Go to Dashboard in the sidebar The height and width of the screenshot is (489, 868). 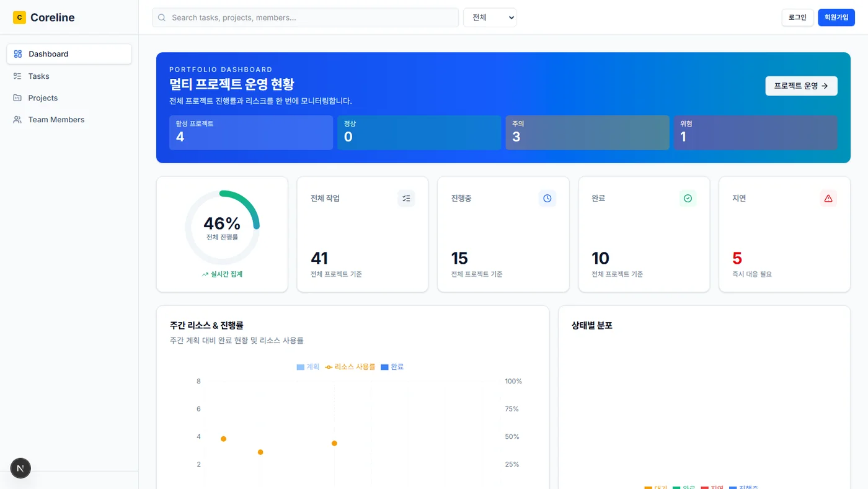click(69, 54)
